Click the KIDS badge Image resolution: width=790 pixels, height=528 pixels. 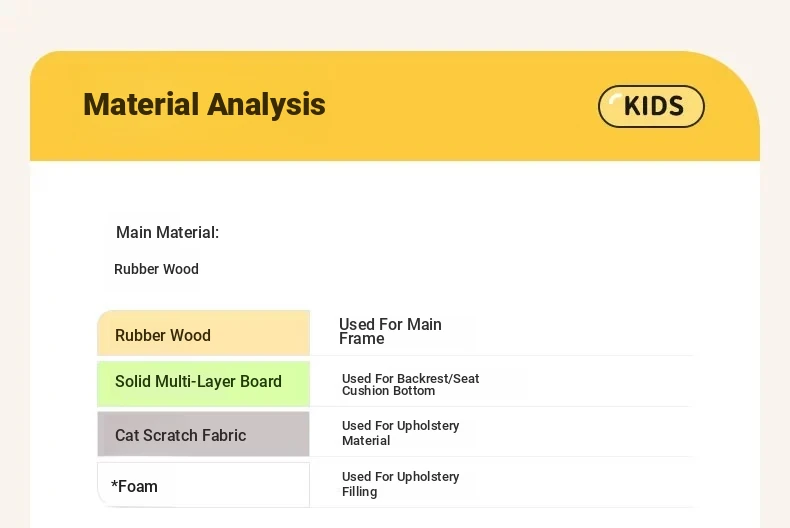tap(651, 106)
